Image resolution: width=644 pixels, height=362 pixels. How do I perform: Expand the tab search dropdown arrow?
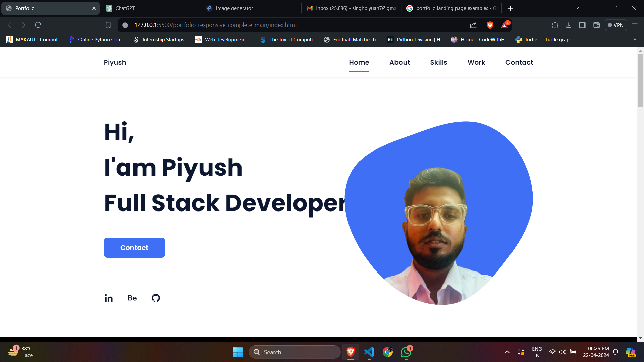tap(577, 8)
